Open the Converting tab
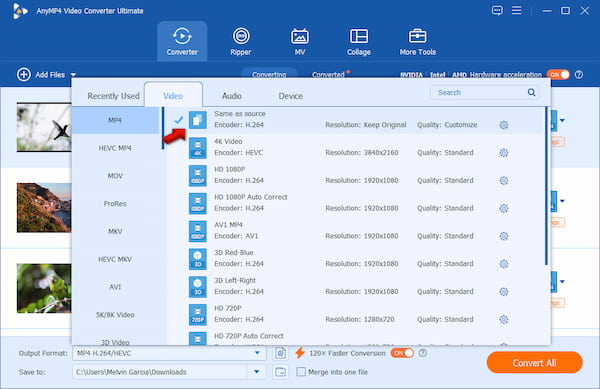Screen dimensions: 600x389 coord(269,75)
